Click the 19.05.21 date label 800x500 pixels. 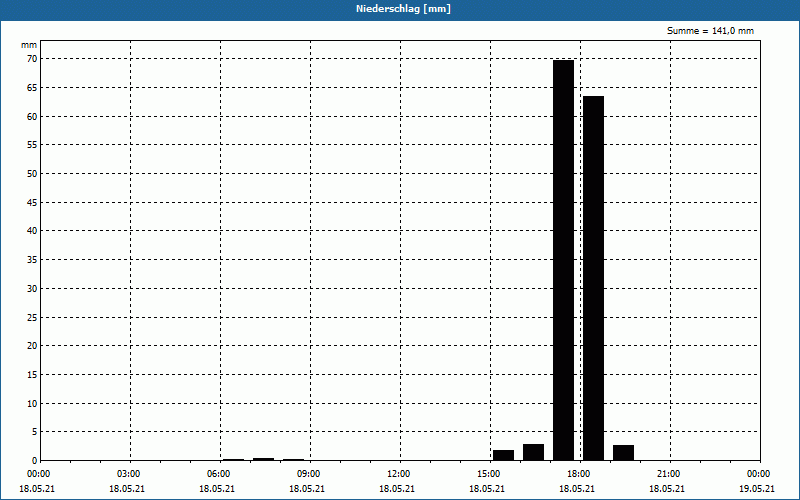(757, 488)
